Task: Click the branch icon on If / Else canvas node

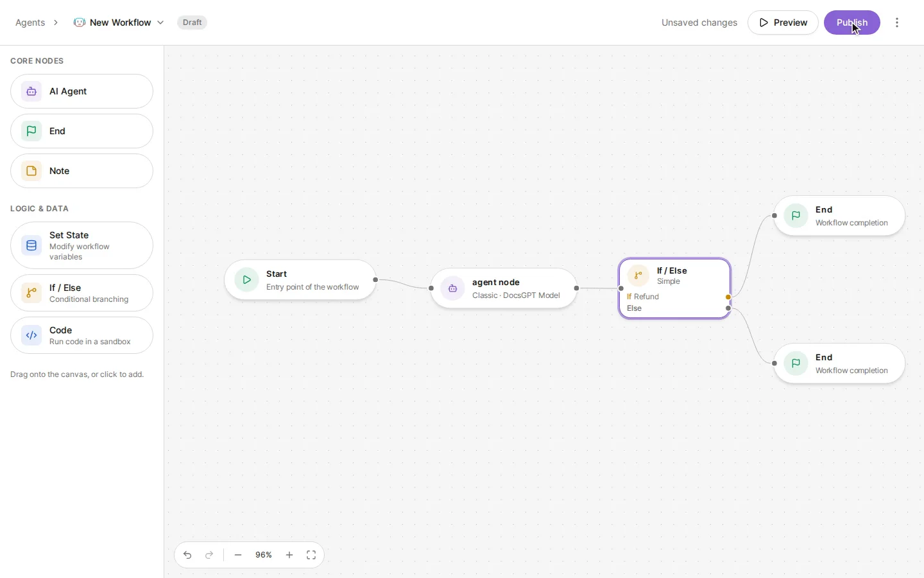Action: pos(638,276)
